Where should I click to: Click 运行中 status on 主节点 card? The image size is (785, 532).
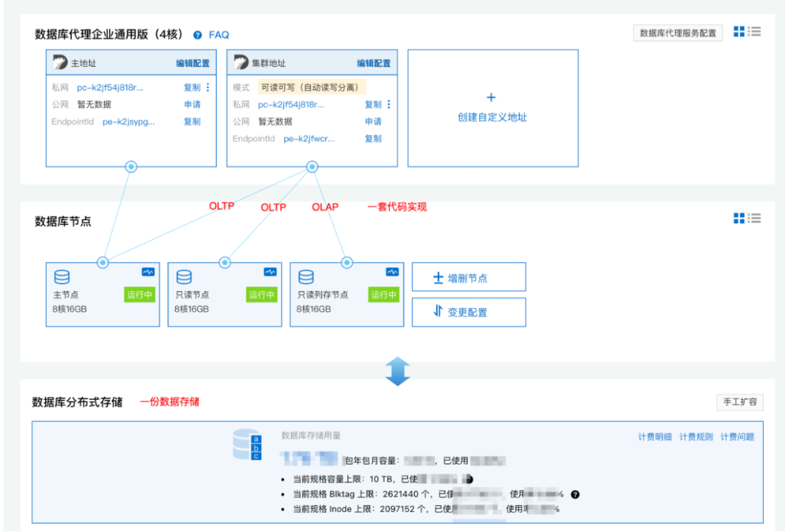point(140,295)
